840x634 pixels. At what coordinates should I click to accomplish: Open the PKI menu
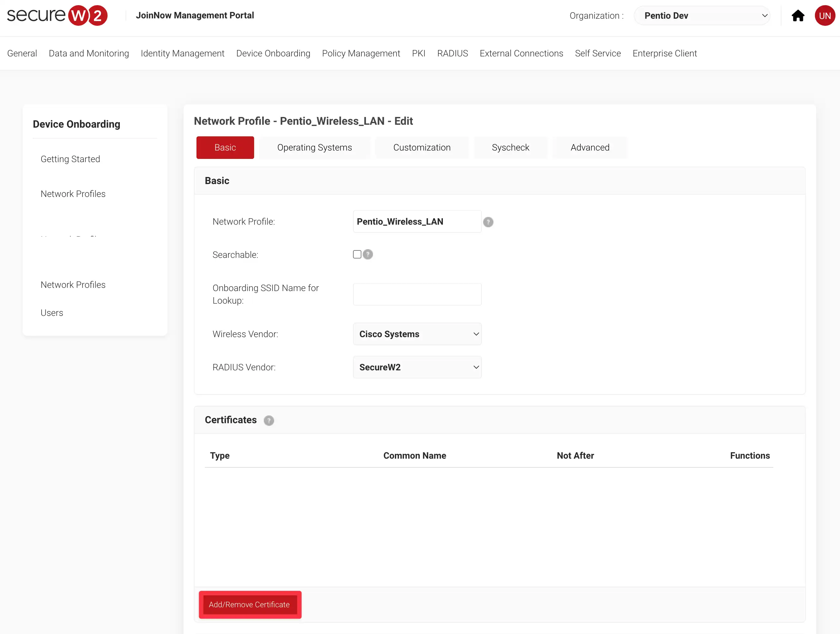click(418, 53)
